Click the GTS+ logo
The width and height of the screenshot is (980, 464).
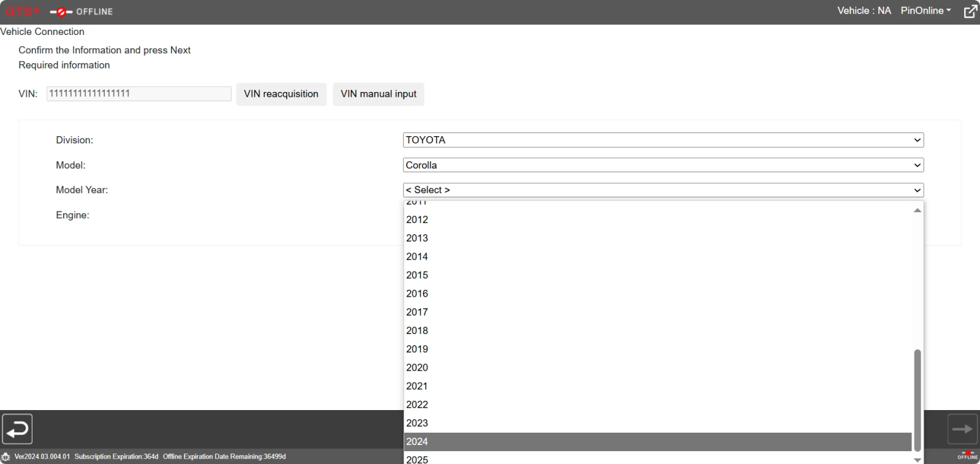click(x=22, y=12)
